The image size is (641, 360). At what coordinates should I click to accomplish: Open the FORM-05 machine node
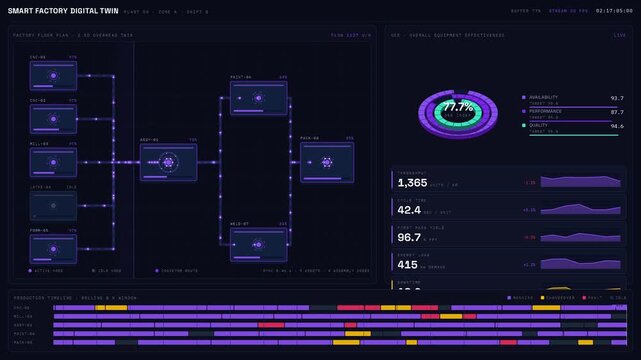[53, 249]
